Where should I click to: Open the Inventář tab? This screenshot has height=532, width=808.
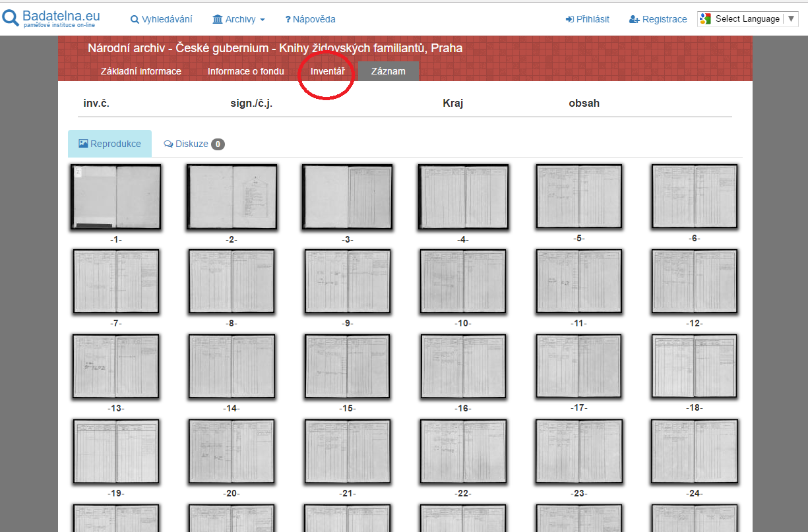pos(328,71)
